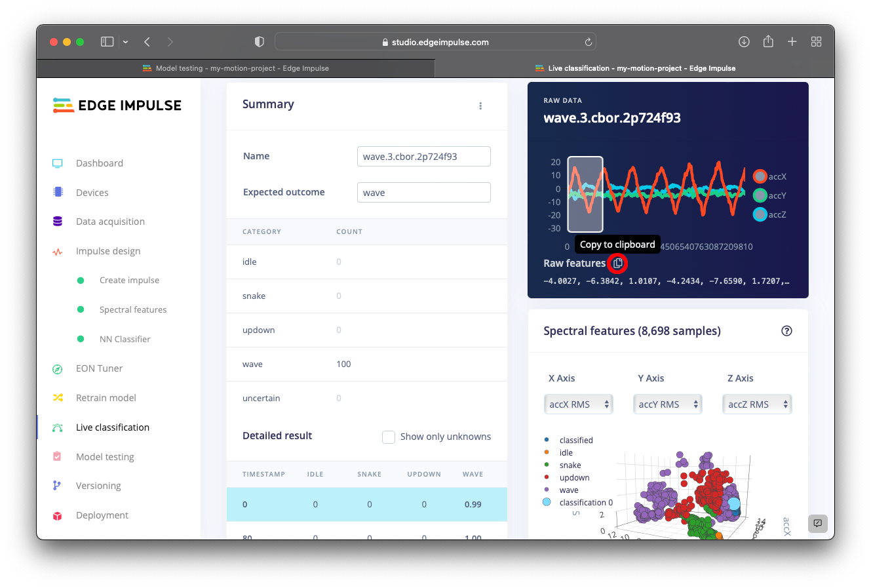Click the Deployment cube icon

coord(58,515)
